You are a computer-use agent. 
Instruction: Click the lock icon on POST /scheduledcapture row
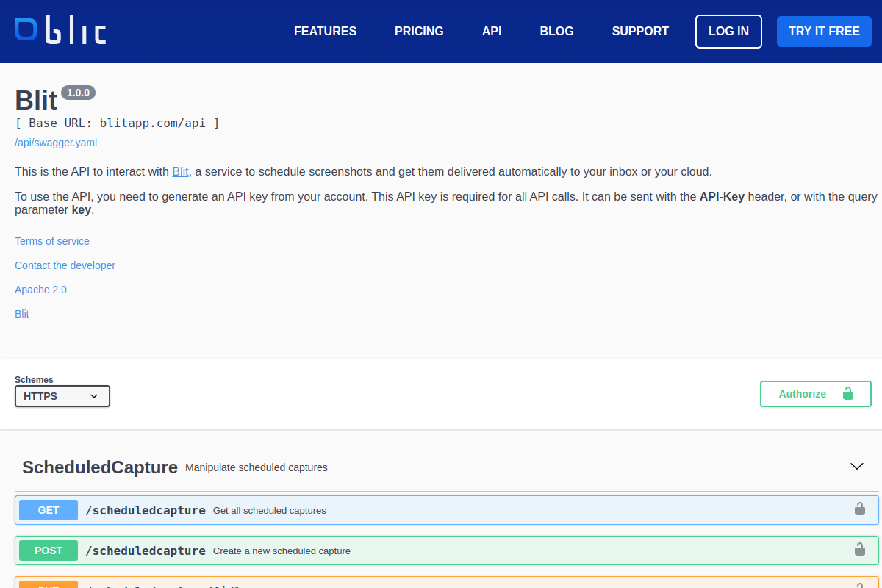click(859, 549)
